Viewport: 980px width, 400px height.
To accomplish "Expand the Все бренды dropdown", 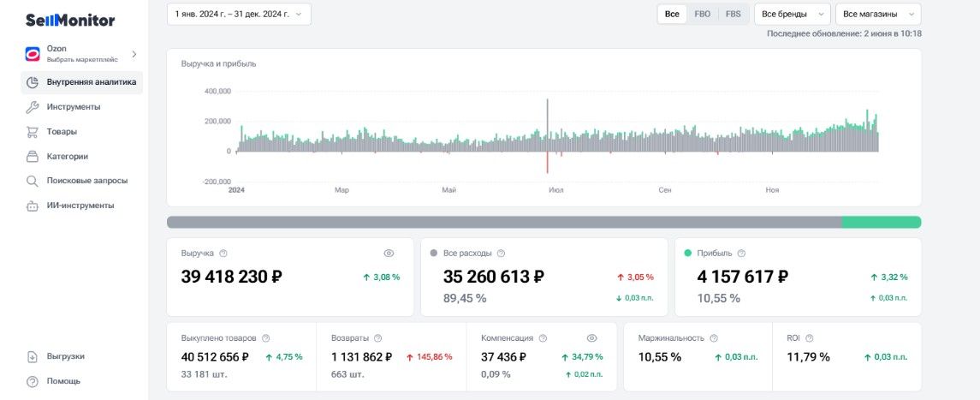I will pyautogui.click(x=793, y=14).
